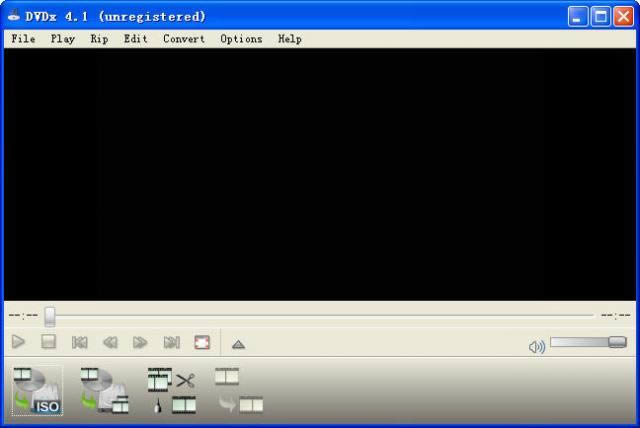Click the eject disc triangle icon
Screen dimensions: 640x428
point(238,345)
